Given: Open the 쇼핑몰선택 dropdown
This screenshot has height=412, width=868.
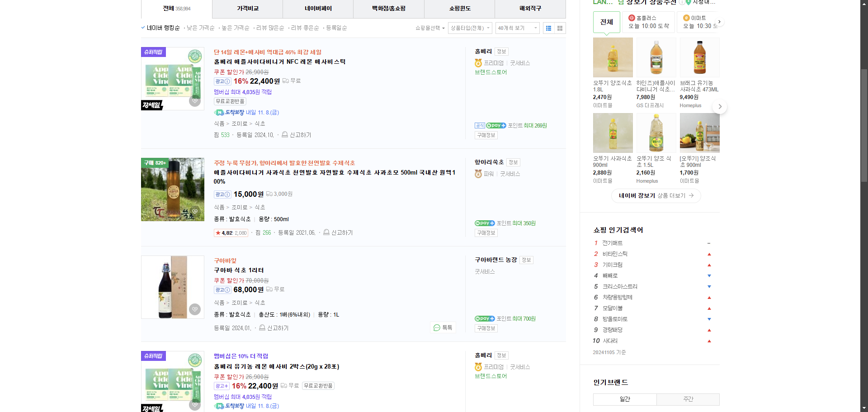Looking at the screenshot, I should [x=430, y=28].
